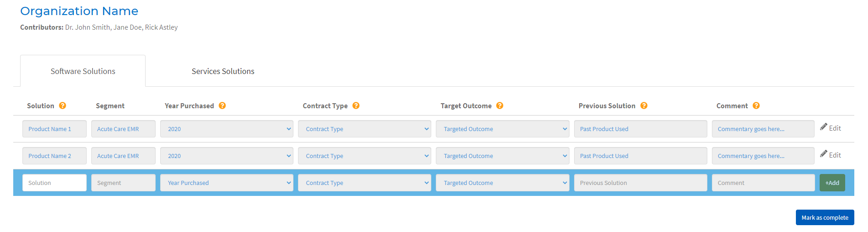Click the green +Add button

[832, 183]
